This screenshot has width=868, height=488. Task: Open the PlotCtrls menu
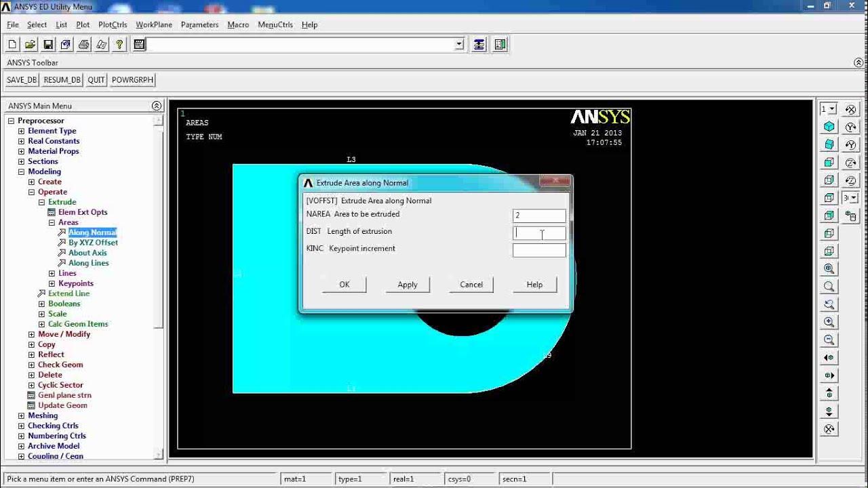pos(113,24)
